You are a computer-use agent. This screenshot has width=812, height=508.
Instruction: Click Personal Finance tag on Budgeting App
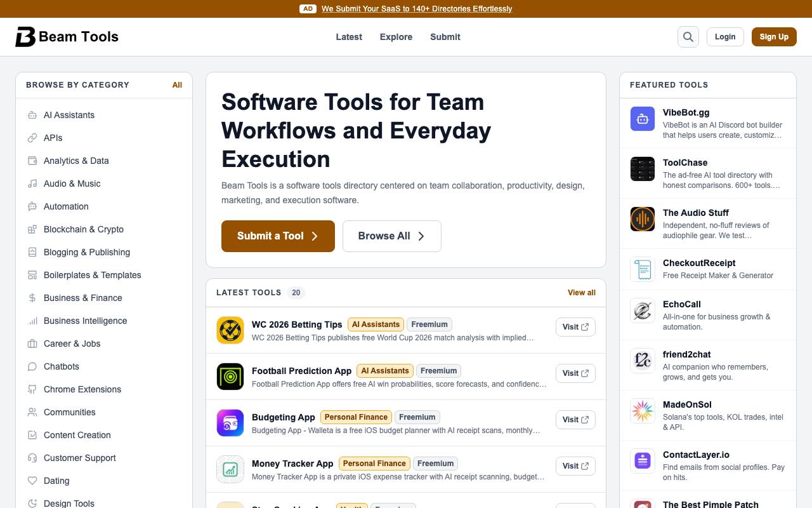(x=356, y=417)
